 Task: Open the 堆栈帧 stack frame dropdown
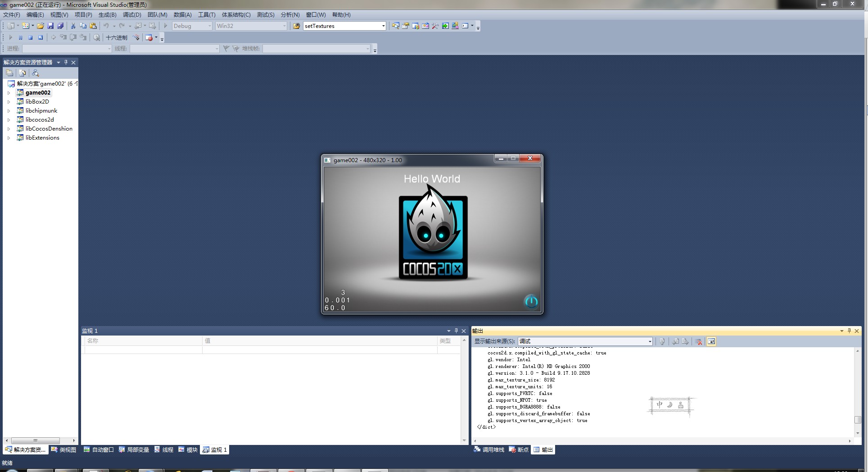[x=367, y=49]
